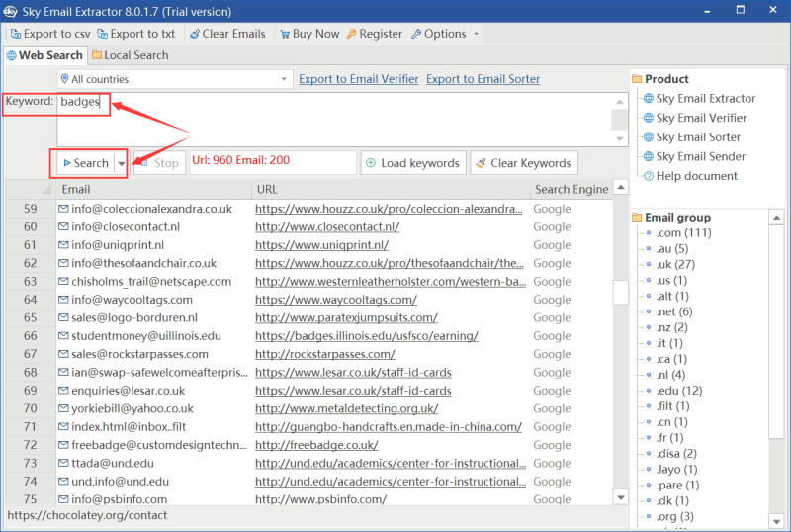Open Sky Email Sender product link
The width and height of the screenshot is (791, 532).
click(700, 156)
